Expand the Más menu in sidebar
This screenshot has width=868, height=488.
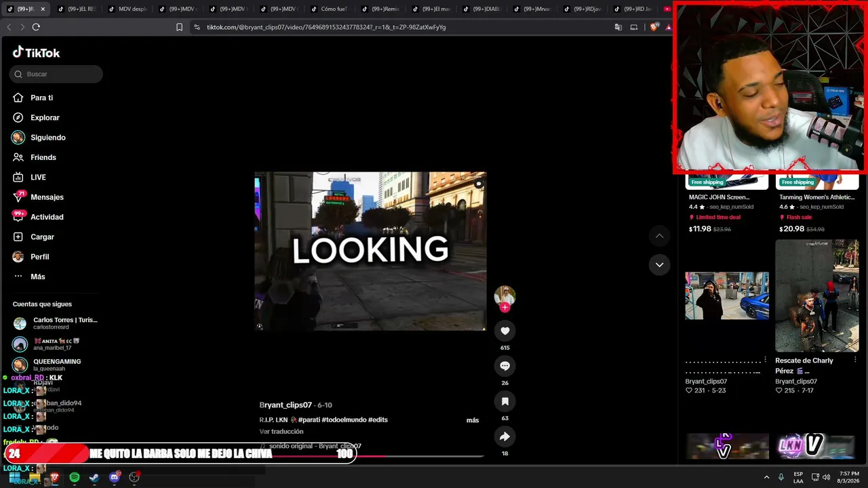tap(38, 277)
